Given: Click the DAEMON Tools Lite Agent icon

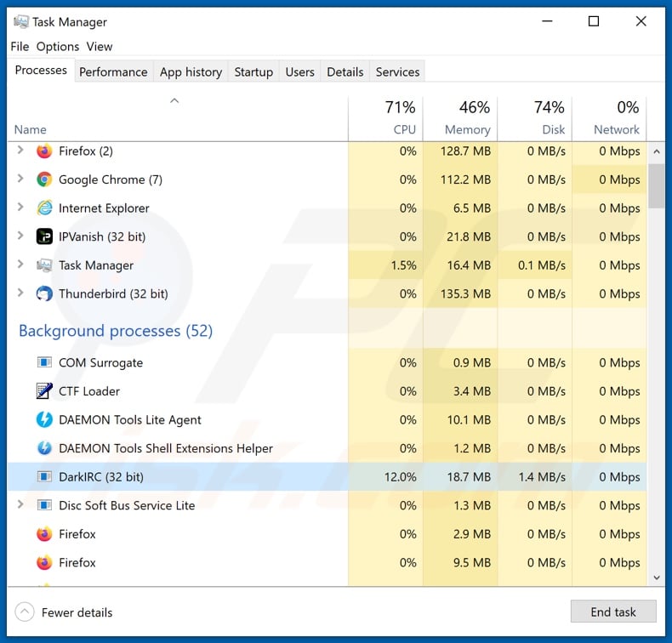Looking at the screenshot, I should pyautogui.click(x=44, y=419).
